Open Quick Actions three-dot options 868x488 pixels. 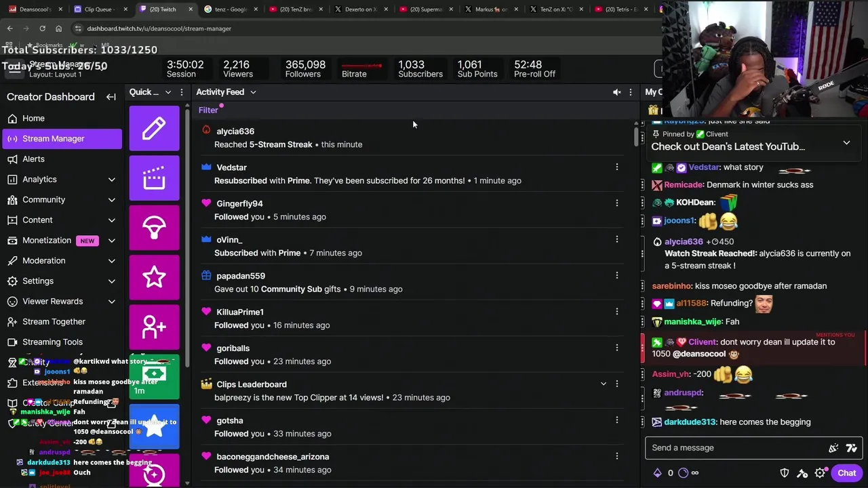click(181, 92)
